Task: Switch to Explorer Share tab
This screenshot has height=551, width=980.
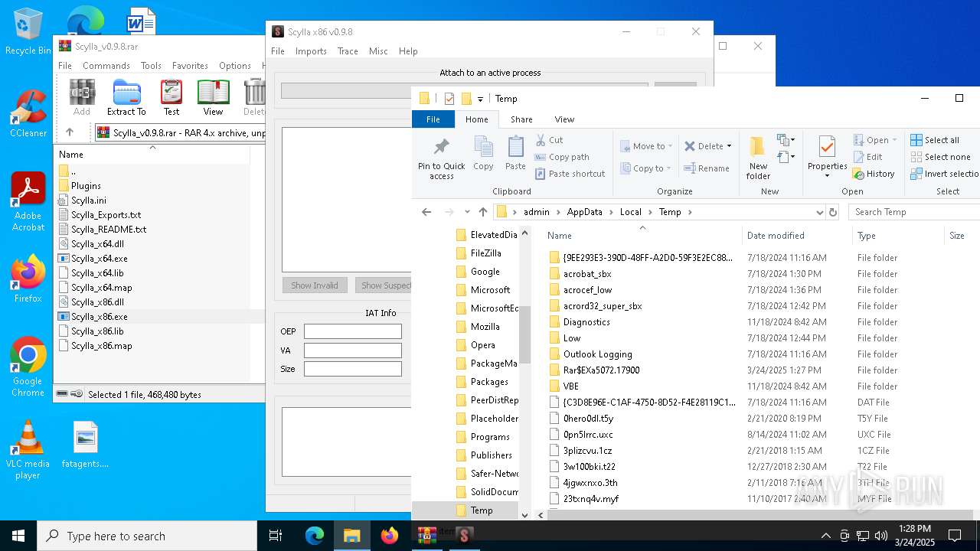Action: pyautogui.click(x=521, y=119)
